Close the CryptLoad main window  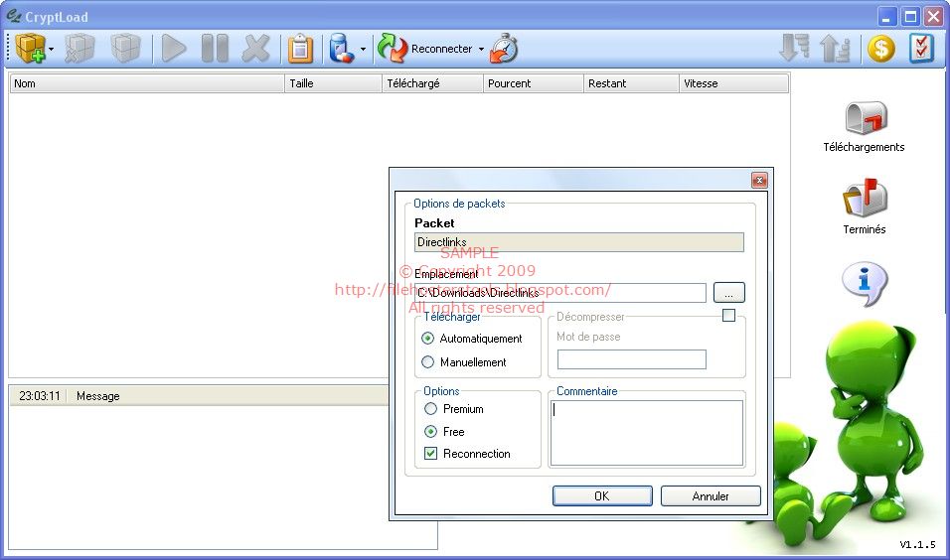(934, 16)
